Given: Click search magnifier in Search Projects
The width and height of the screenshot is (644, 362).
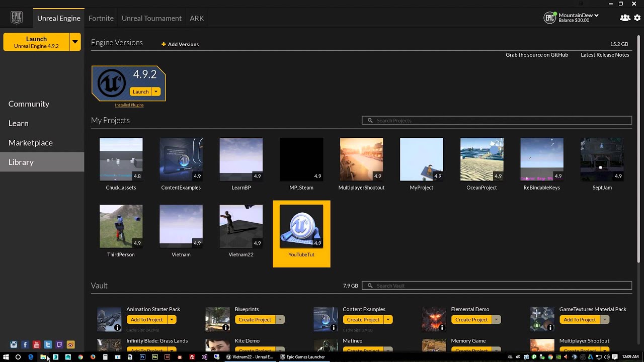Looking at the screenshot, I should coord(370,121).
